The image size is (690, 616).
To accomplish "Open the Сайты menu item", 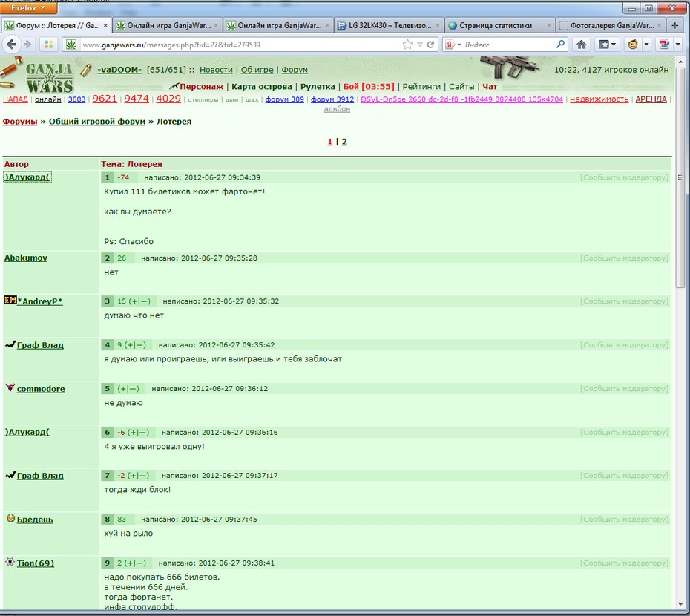I will click(x=461, y=87).
